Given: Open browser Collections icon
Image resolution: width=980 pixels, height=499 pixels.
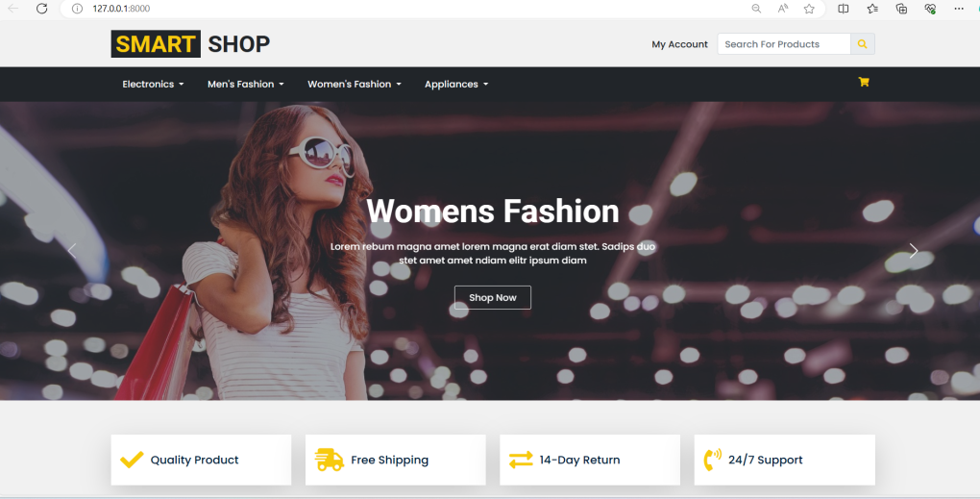Looking at the screenshot, I should (x=901, y=9).
